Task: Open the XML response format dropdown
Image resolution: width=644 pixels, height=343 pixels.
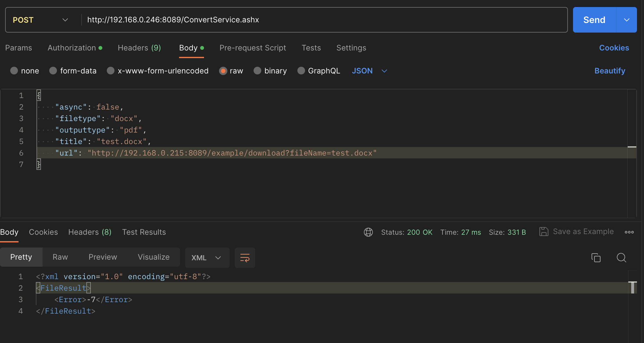Action: [x=207, y=258]
